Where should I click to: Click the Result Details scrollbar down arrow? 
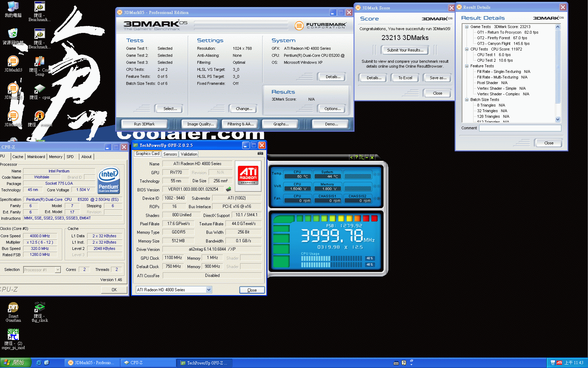tap(558, 120)
